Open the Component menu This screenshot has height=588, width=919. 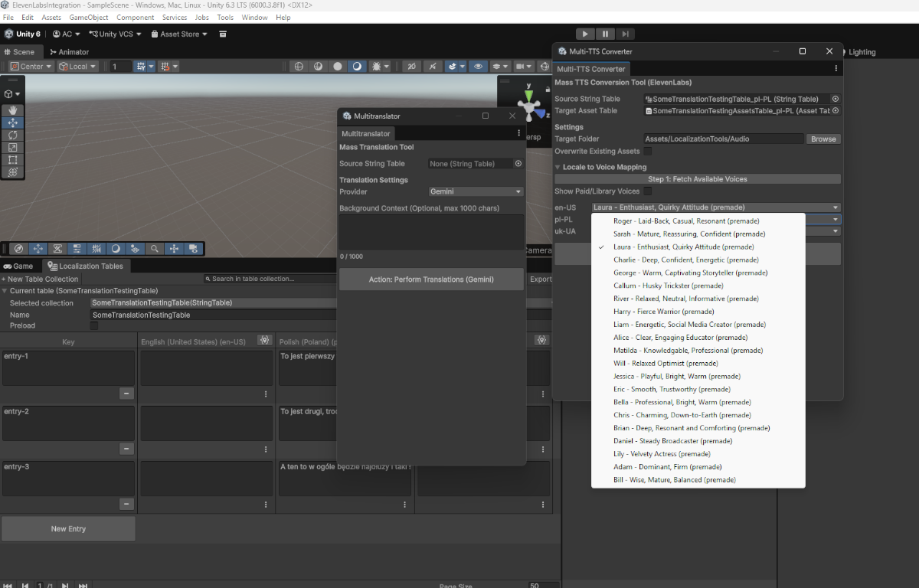point(135,17)
